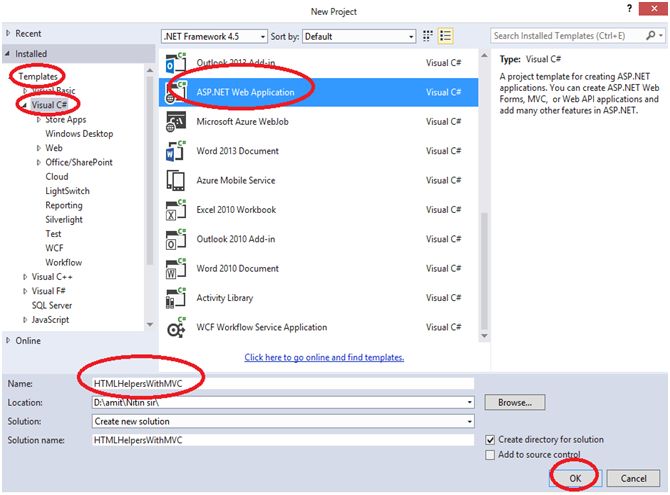Expand the Store Apps node
The width and height of the screenshot is (670, 495).
(x=38, y=120)
